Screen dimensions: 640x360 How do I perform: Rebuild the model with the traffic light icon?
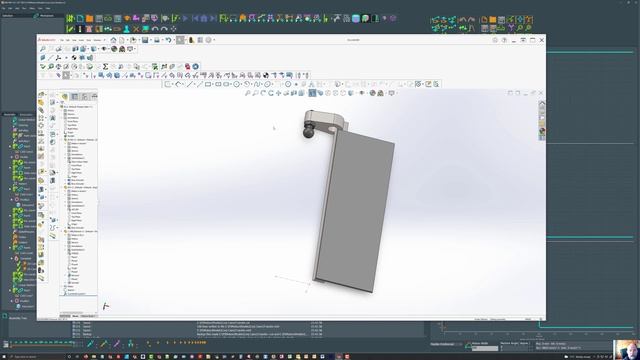click(191, 40)
